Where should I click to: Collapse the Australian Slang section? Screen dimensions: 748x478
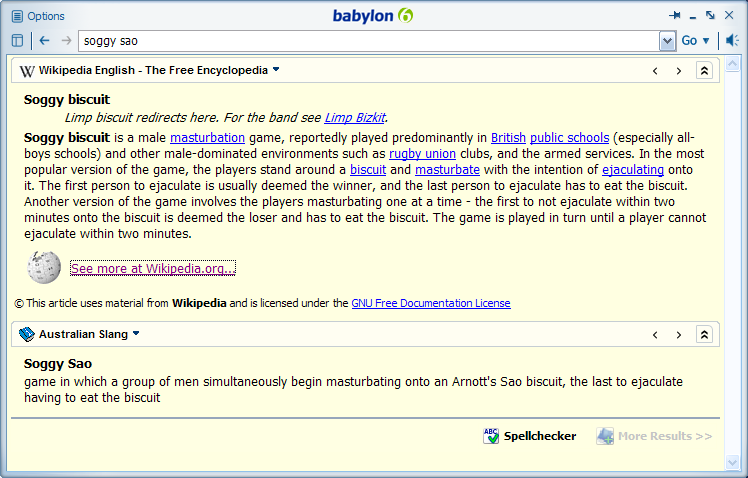click(704, 334)
